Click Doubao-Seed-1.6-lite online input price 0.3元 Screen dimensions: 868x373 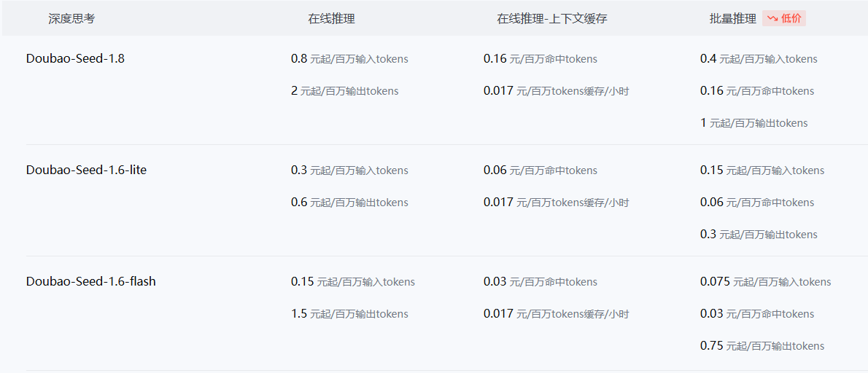pos(349,170)
